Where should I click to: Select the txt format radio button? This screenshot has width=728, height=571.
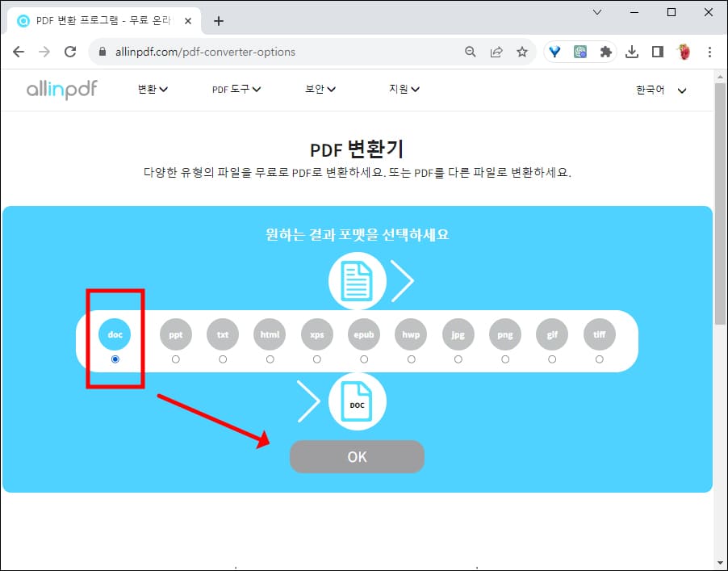[x=222, y=359]
